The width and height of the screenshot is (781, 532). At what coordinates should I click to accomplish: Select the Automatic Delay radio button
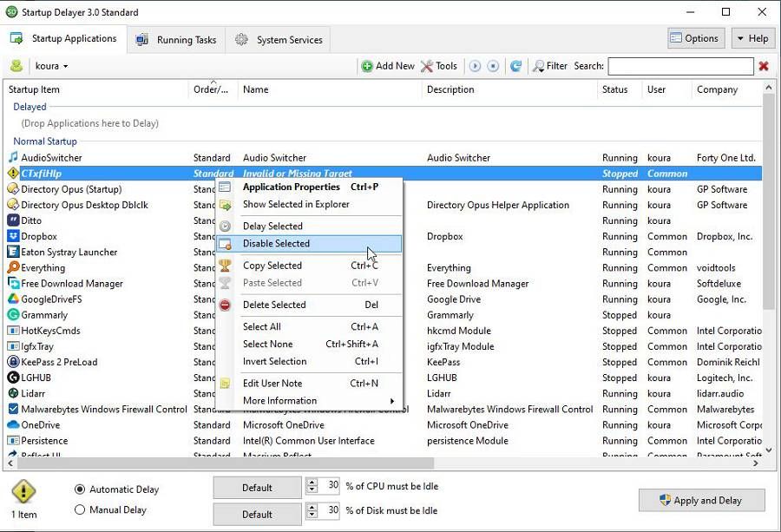click(x=78, y=489)
